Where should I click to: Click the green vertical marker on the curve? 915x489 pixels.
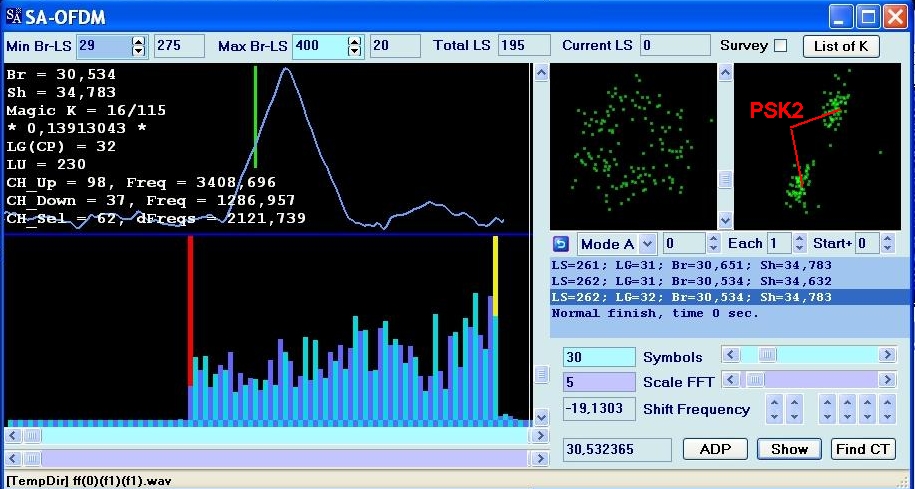pos(256,117)
